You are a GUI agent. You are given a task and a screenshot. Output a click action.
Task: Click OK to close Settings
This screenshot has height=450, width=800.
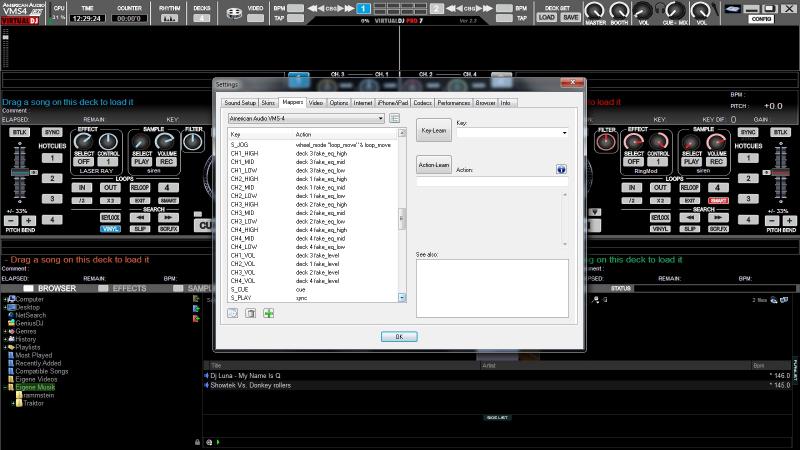398,337
